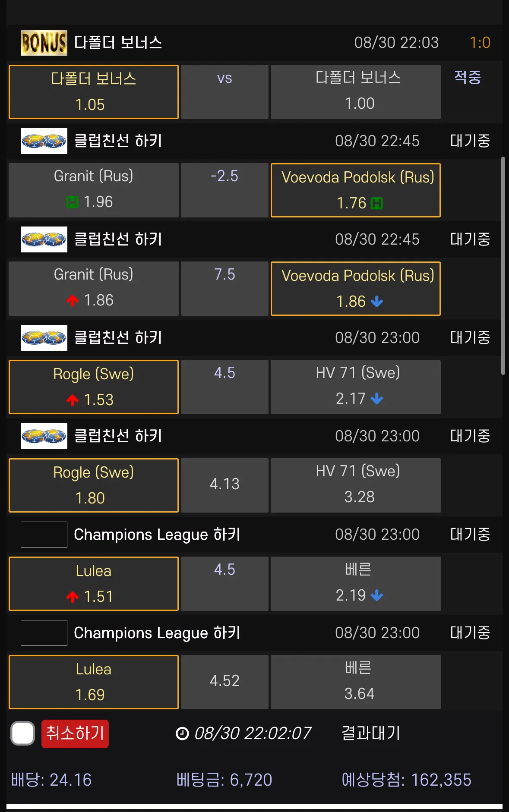Screen dimensions: 509x812
Task: Pick the draw option with odds 4.52
Action: pos(224,682)
